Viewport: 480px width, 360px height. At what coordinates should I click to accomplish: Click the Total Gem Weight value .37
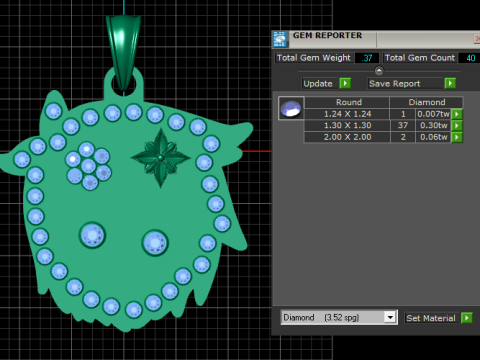(x=367, y=58)
